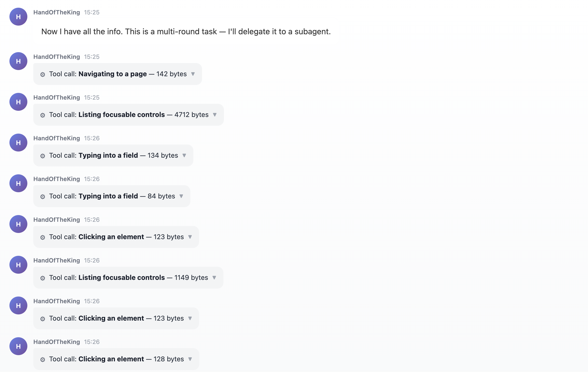Expand Listing focusable controls 4712 bytes arrow
Screen dimensions: 588x375
(215, 115)
